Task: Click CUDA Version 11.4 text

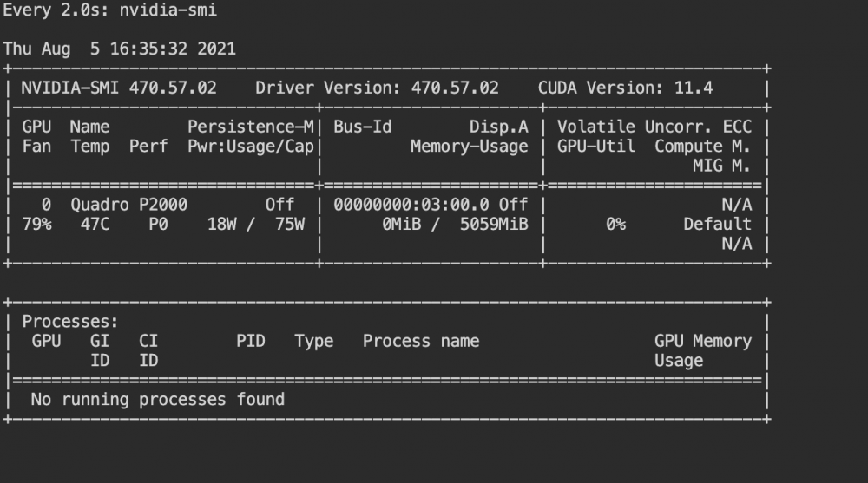Action: (626, 88)
